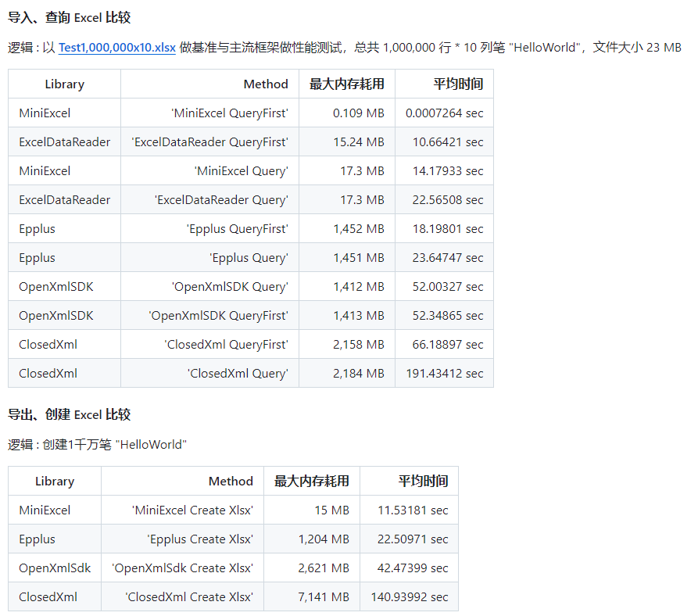
Task: Click the 0.109 MB memory cell
Action: coord(358,113)
